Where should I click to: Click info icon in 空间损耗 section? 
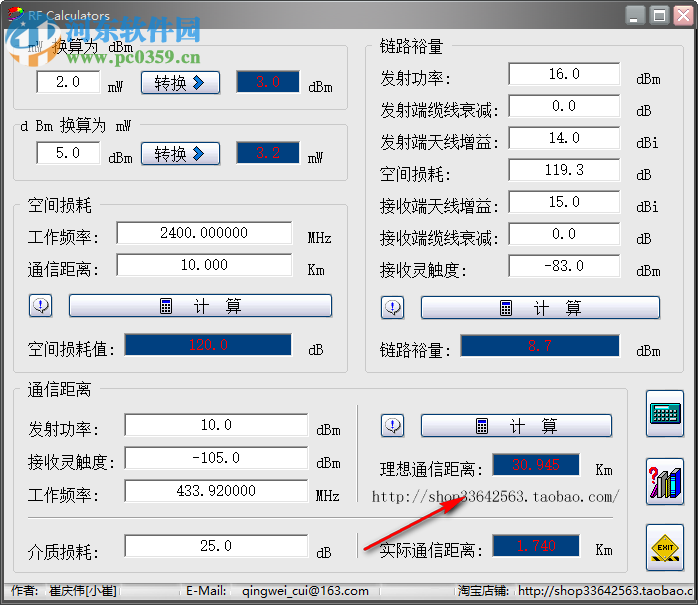coord(41,305)
